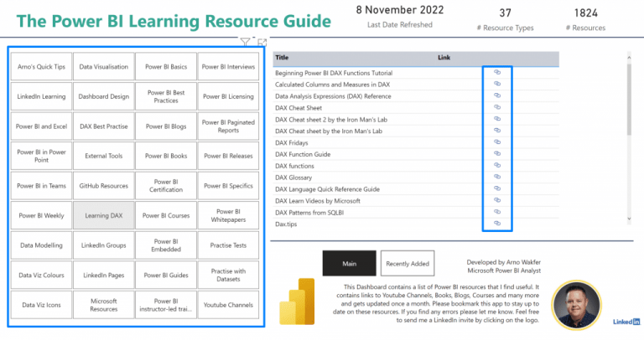Open link icon for Beginning Power BI DAX Functions Tutorial
Viewport: 644px width, 340px height.
tap(497, 72)
